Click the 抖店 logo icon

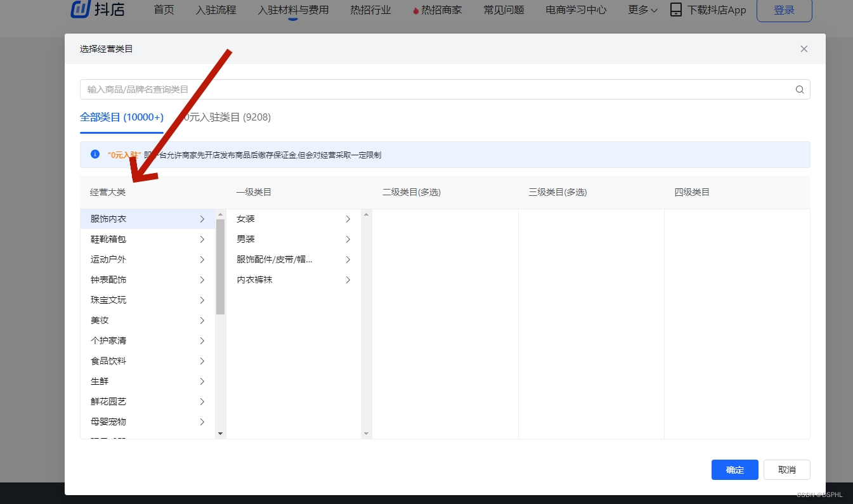point(81,10)
